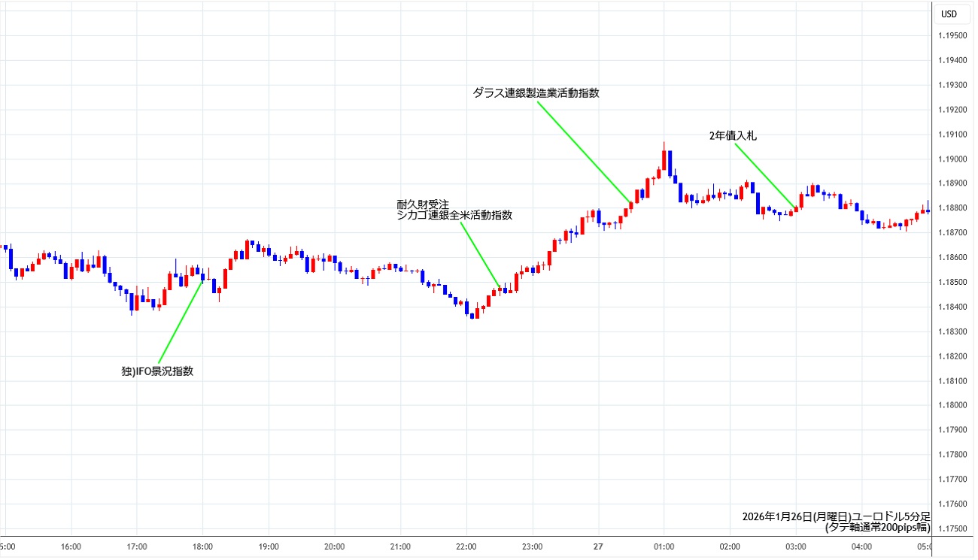Click the 1.17500 price label at axis bottom

pos(953,528)
